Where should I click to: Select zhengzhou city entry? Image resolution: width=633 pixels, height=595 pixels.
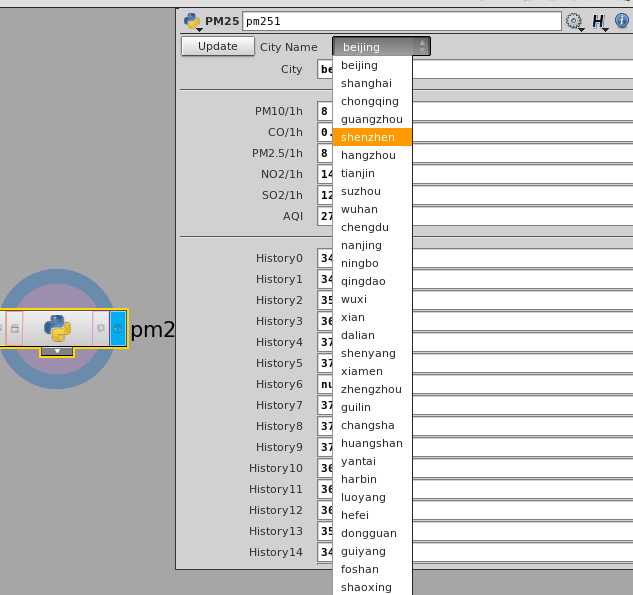(x=372, y=389)
